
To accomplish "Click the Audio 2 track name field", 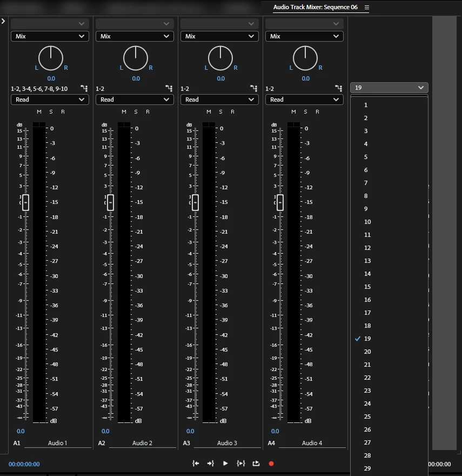I will (142, 443).
